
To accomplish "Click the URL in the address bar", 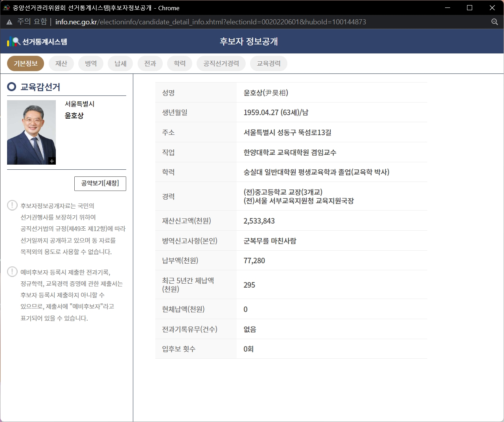I will (211, 22).
